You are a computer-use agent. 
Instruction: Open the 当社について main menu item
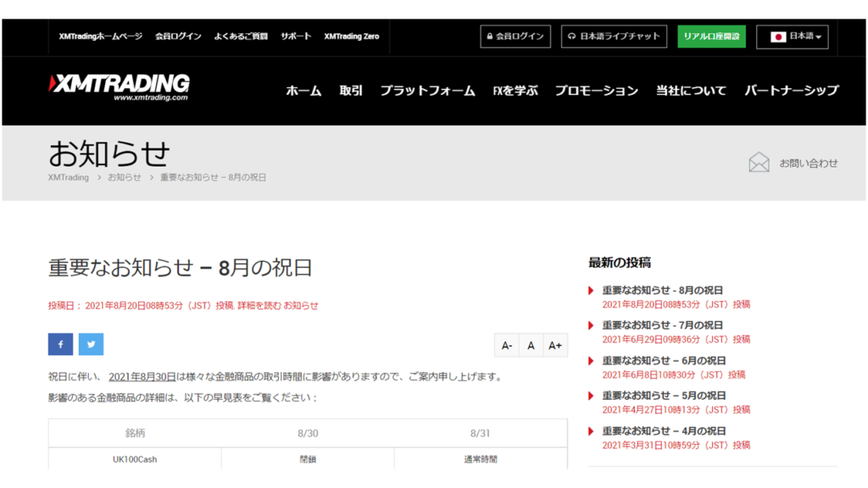[691, 91]
